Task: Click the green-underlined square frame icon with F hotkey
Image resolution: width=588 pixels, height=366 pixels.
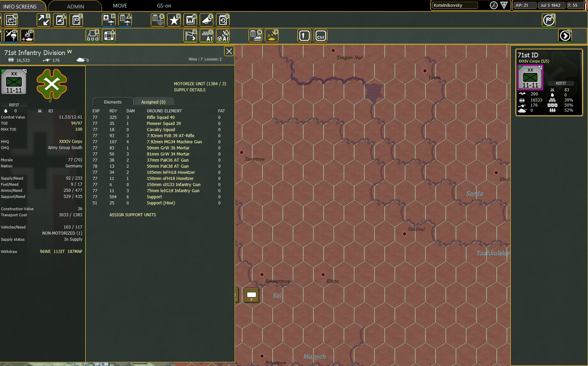Action: coord(109,36)
